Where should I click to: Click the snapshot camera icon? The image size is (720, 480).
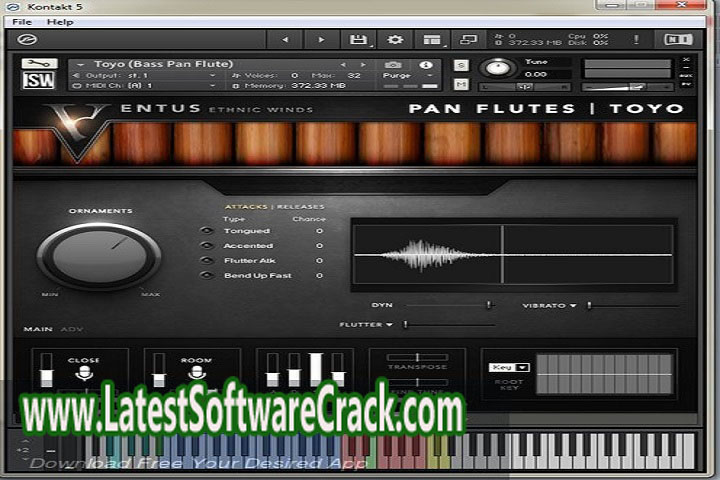point(393,64)
